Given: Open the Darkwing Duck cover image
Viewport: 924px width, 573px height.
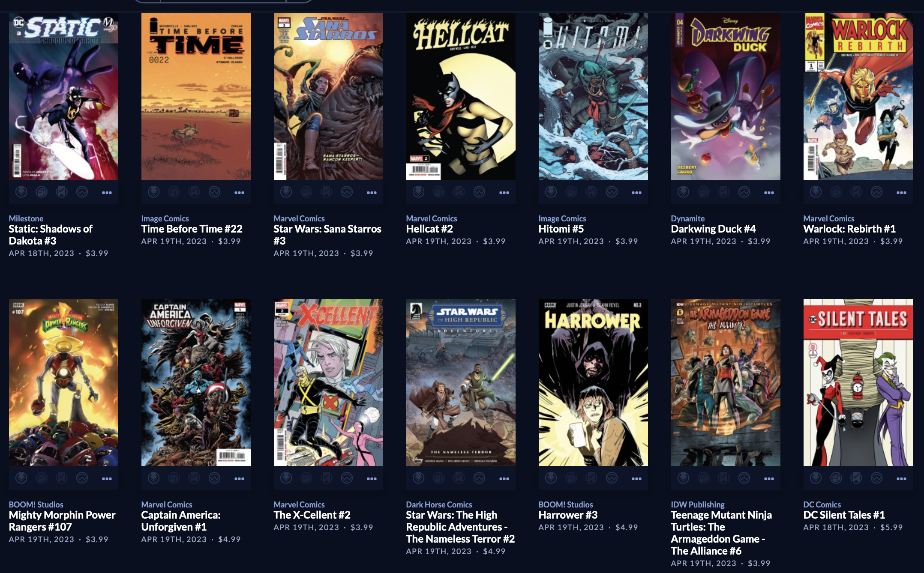Looking at the screenshot, I should click(x=726, y=97).
